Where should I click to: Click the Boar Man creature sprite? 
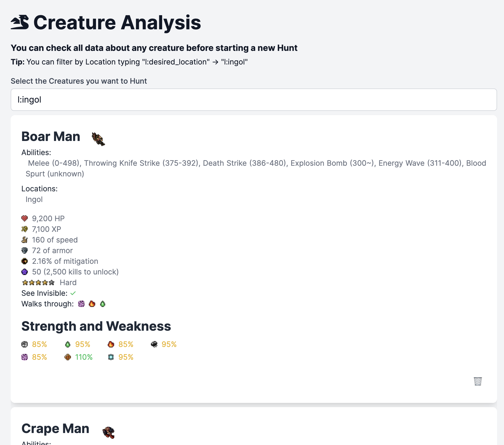[x=98, y=139]
